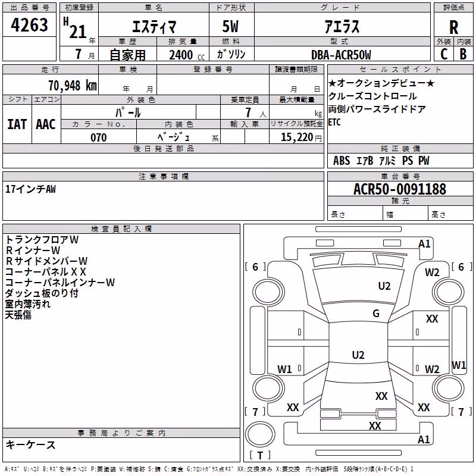Click the note 17インチAW
476x476 pixels.
(x=31, y=189)
